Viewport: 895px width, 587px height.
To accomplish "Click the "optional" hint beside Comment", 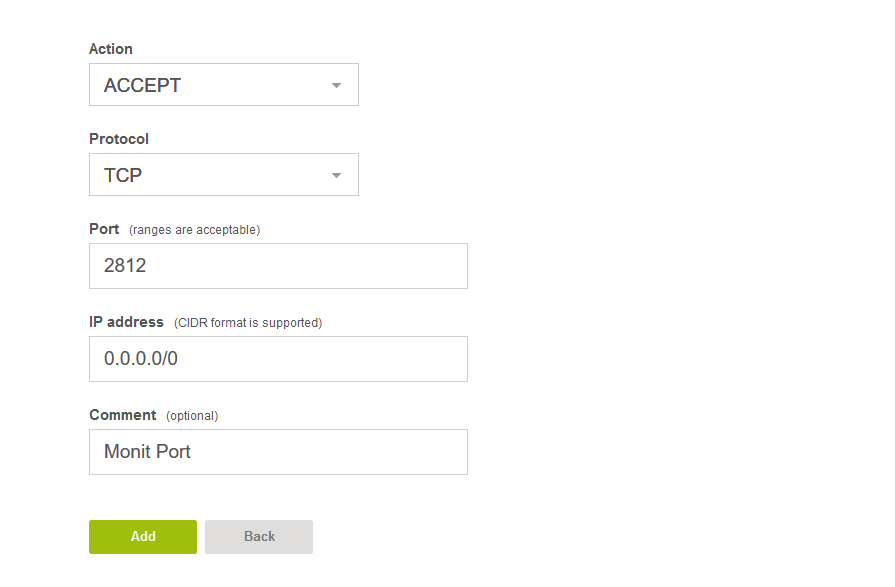I will coord(191,416).
